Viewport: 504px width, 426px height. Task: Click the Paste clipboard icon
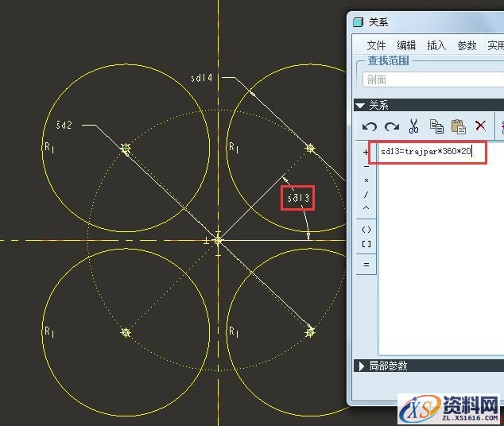point(458,126)
